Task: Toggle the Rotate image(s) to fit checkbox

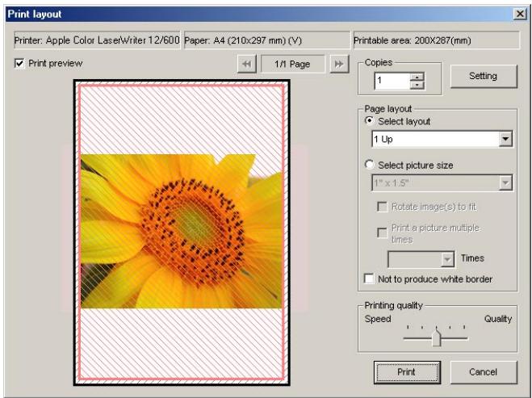Action: 383,207
